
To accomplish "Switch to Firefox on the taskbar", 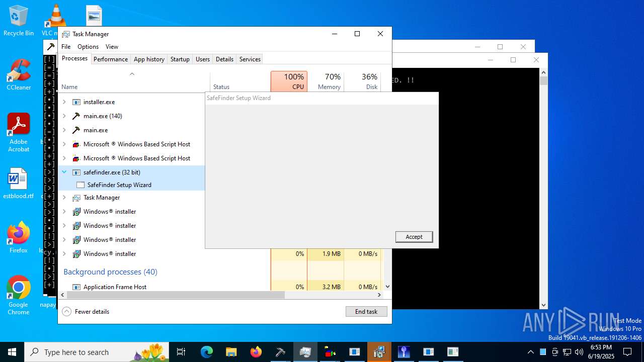I will pos(256,352).
